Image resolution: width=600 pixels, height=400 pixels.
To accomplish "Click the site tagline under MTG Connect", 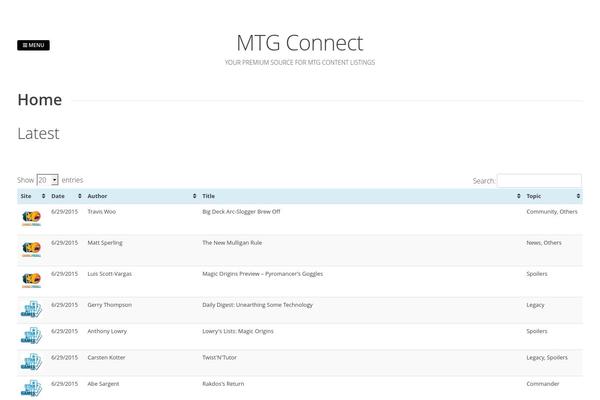I will point(300,62).
